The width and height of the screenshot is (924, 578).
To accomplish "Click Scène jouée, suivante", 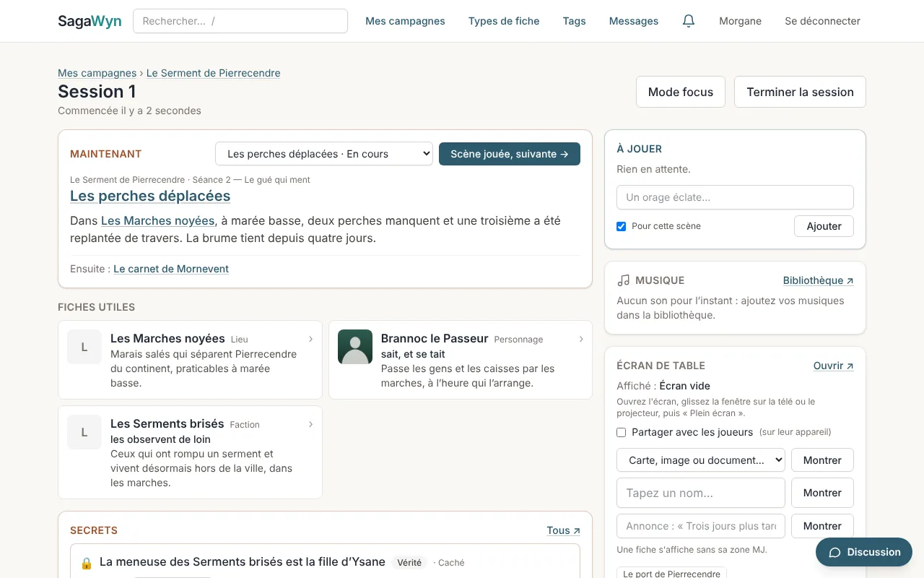I will [x=510, y=154].
